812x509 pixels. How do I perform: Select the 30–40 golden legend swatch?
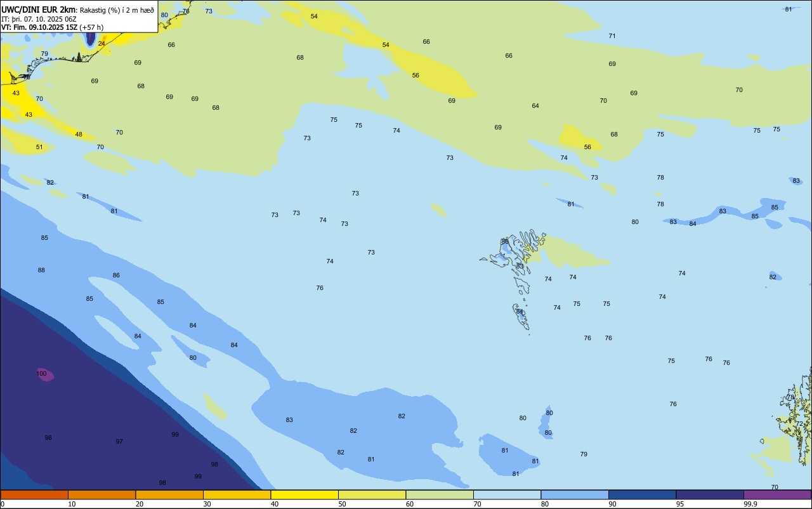pyautogui.click(x=237, y=494)
